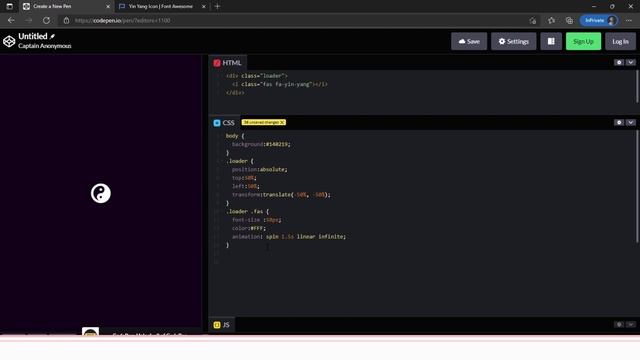Click the HTML editor vertical scrollbar
The image size is (640, 360).
pos(637,87)
